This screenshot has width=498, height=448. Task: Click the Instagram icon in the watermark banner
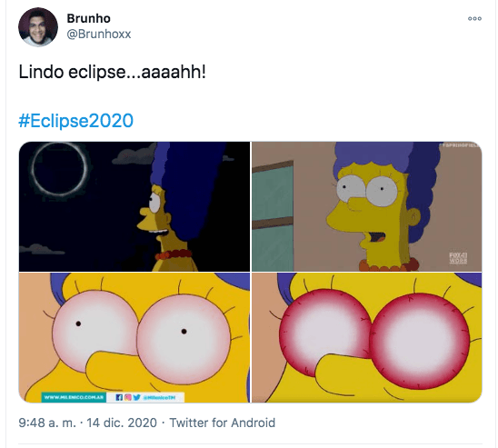point(127,397)
